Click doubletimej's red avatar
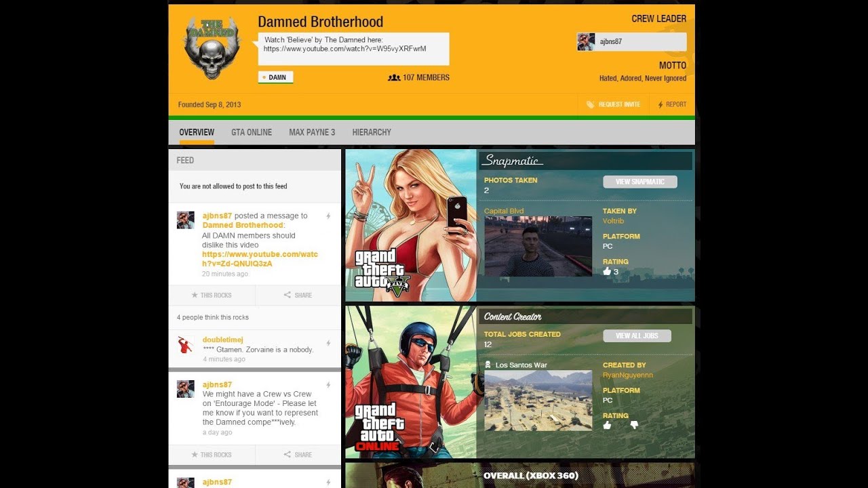Screen dimensions: 868x488 (186, 344)
